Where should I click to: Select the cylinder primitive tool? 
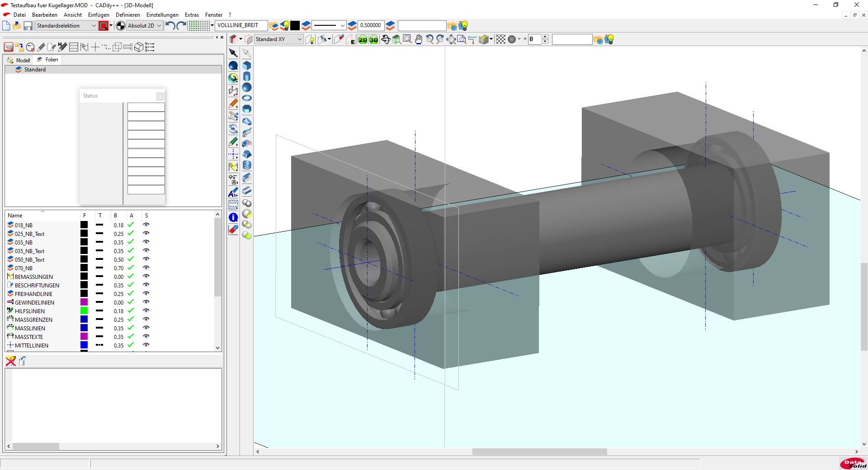(247, 76)
